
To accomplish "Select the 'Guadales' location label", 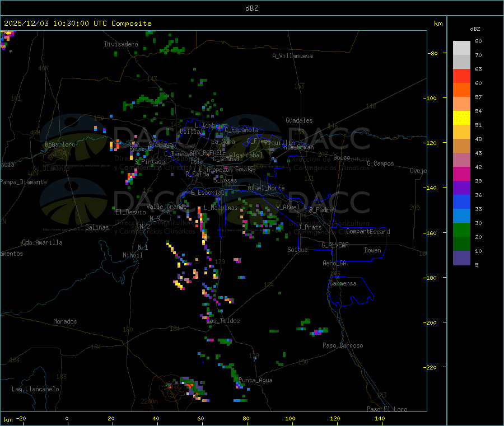I will pyautogui.click(x=299, y=120).
